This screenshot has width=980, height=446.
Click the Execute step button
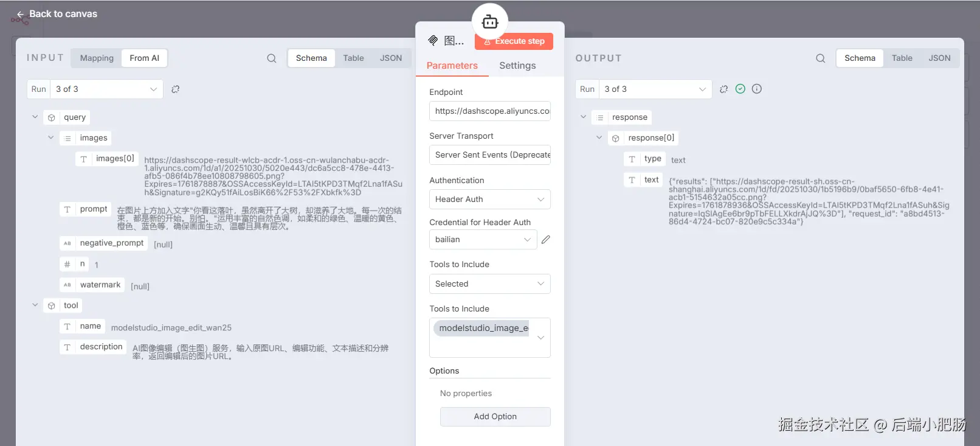point(514,41)
